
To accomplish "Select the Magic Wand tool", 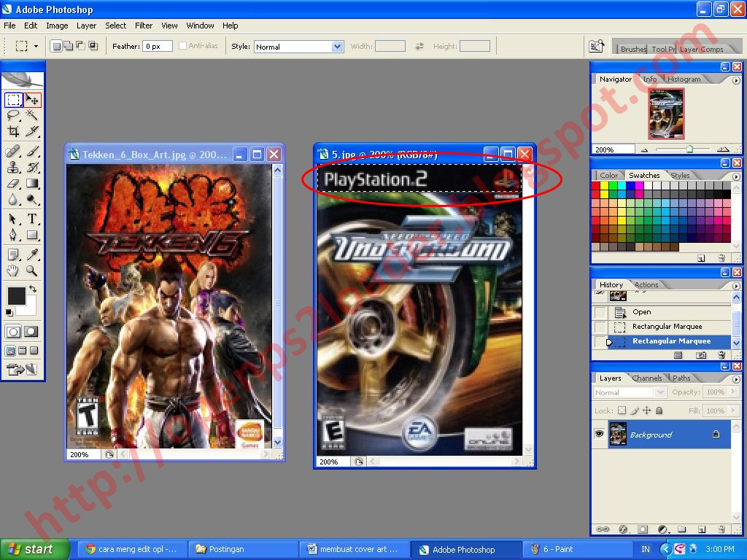I will (32, 115).
